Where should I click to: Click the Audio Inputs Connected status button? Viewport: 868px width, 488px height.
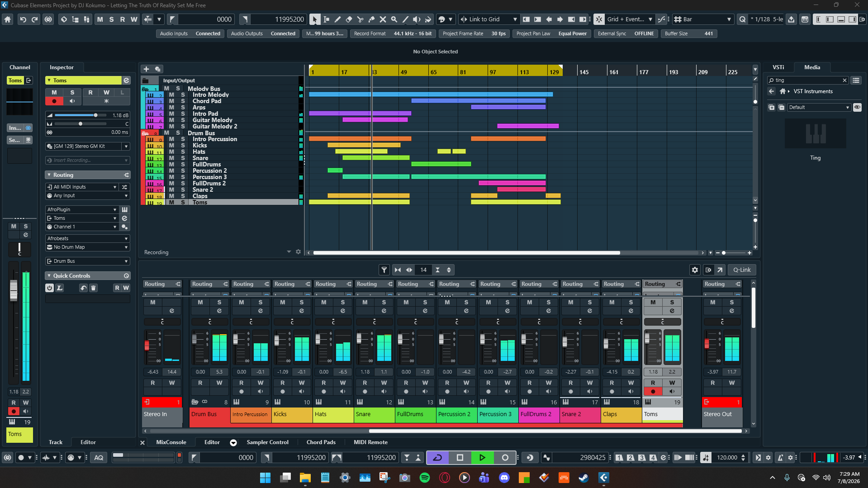(190, 33)
